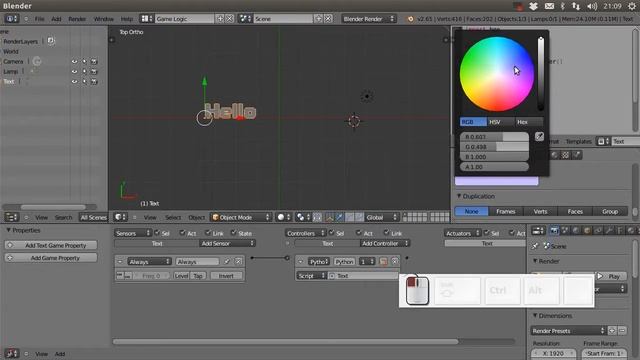The width and height of the screenshot is (640, 360).
Task: Switch color picker to HSV tab
Action: click(501, 122)
